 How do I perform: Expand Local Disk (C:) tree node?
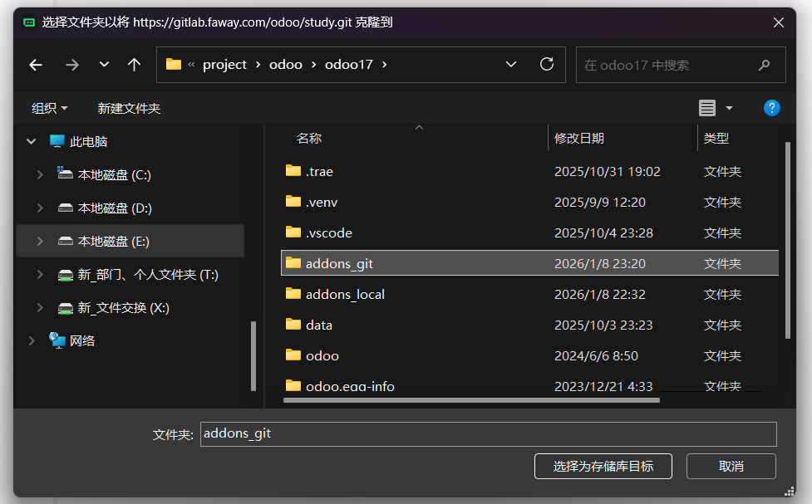(39, 175)
